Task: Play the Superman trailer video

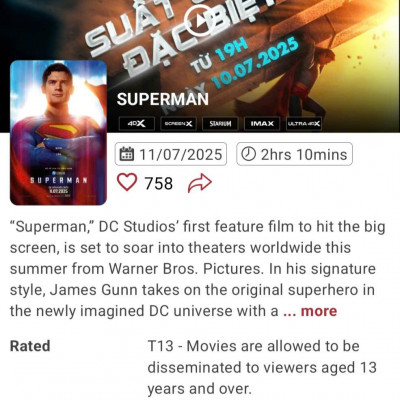Action: click(x=200, y=21)
